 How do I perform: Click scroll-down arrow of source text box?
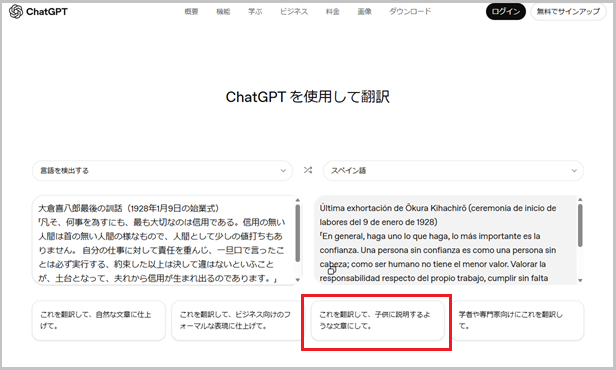[297, 280]
